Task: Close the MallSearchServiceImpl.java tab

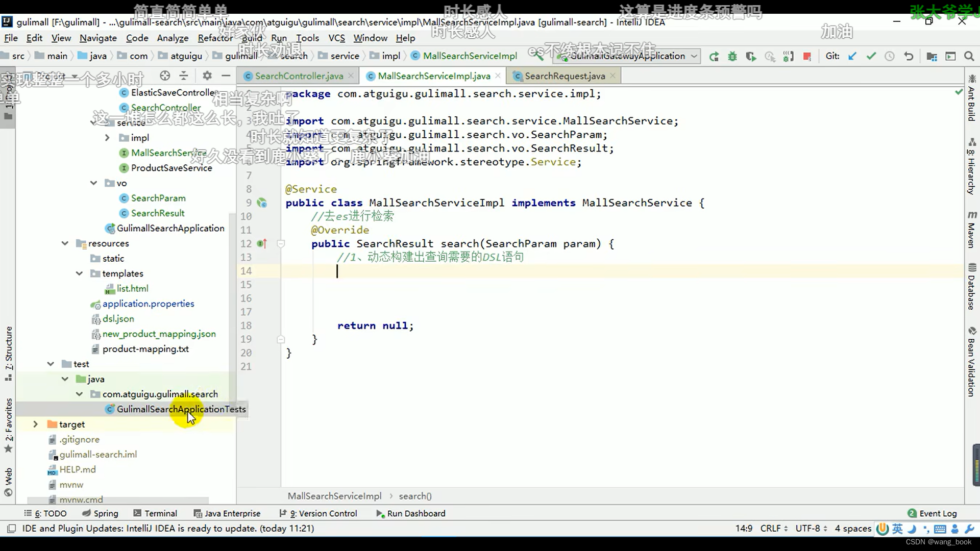Action: coord(499,76)
